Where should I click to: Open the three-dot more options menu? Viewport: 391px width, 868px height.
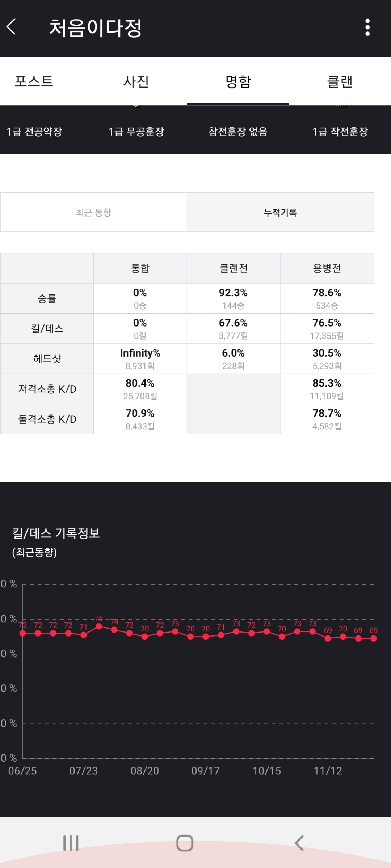(x=367, y=27)
